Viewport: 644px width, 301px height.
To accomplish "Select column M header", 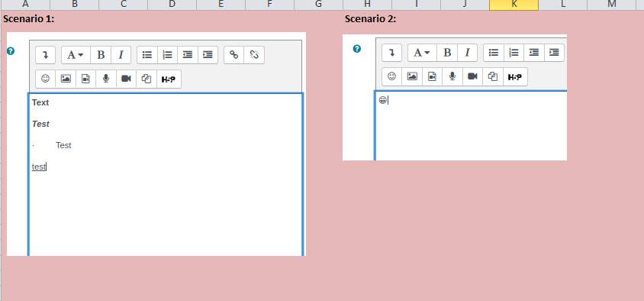I will 612,5.
